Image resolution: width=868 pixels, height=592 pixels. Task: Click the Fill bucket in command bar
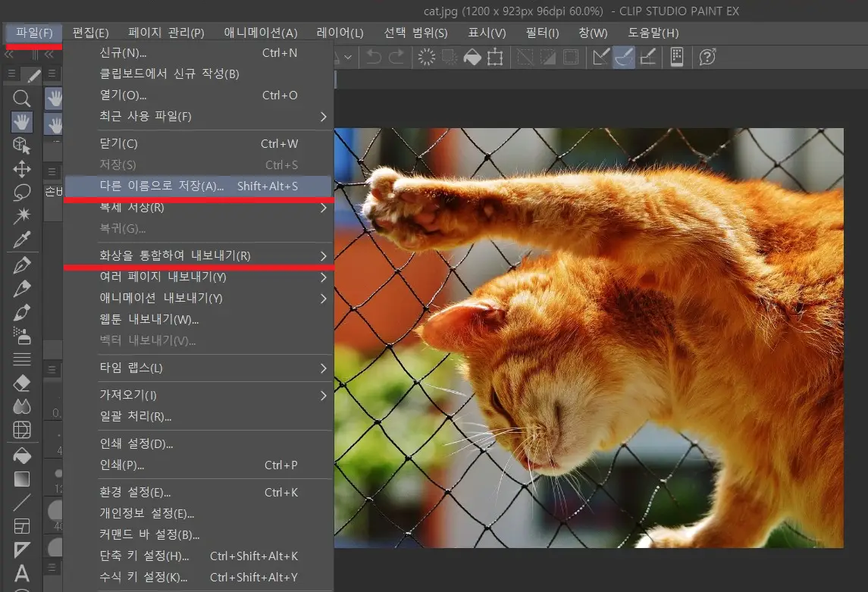click(472, 58)
